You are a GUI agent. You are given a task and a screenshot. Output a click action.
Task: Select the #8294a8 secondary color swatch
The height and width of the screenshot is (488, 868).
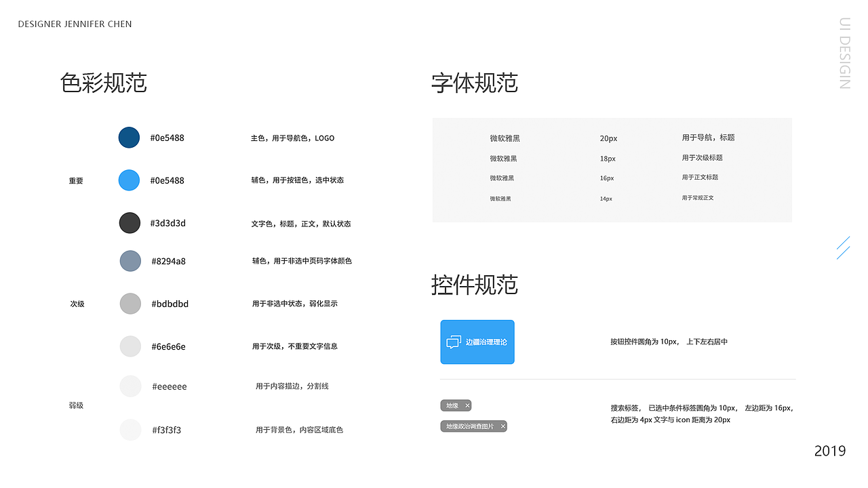click(x=130, y=261)
